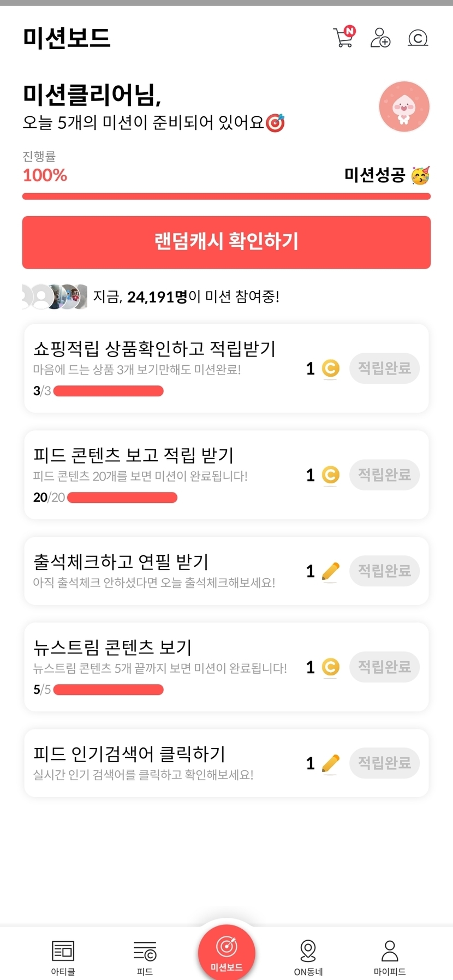Tap 적립완료 for 뉴스트림 mission

pyautogui.click(x=384, y=667)
